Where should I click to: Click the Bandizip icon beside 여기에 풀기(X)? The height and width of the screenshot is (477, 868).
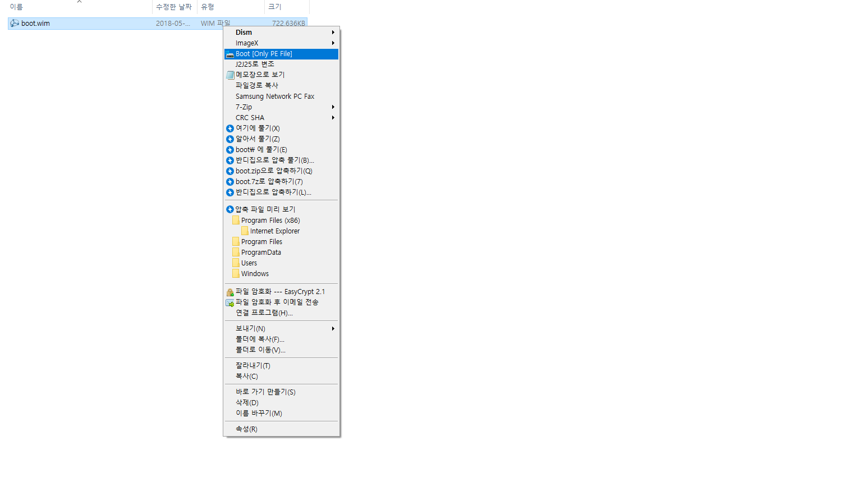(x=230, y=129)
